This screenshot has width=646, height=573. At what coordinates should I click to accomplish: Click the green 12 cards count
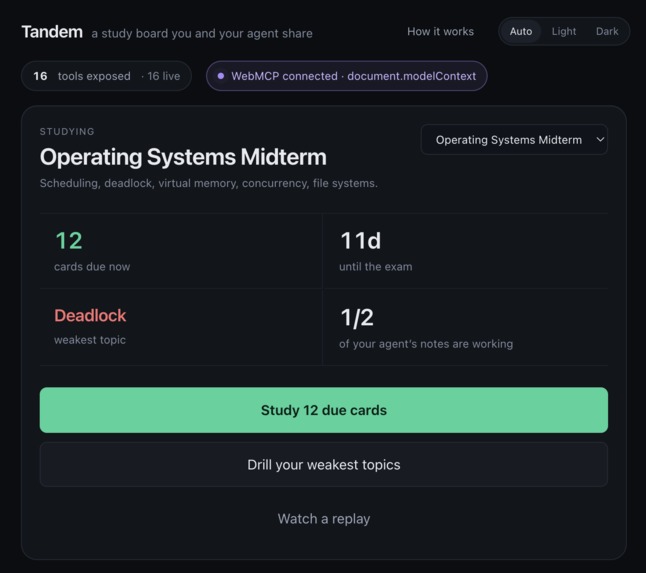click(x=69, y=241)
